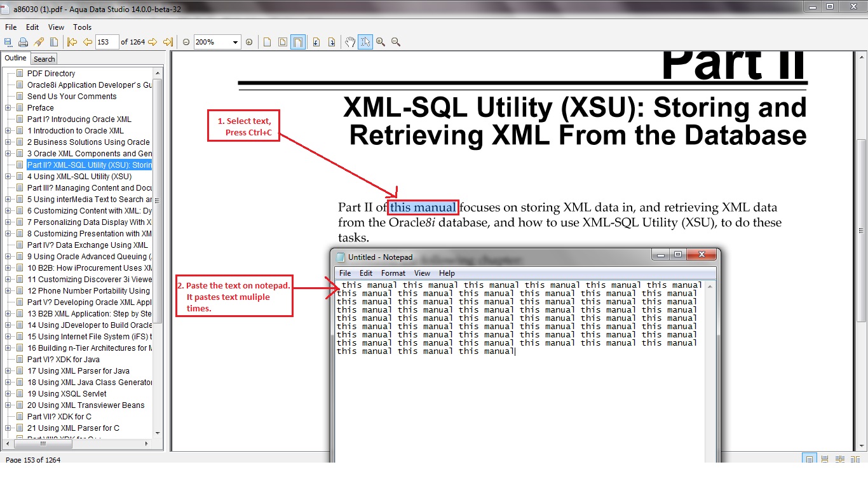Screen dimensions: 868x488
Task: Go to the first page
Action: pos(72,42)
